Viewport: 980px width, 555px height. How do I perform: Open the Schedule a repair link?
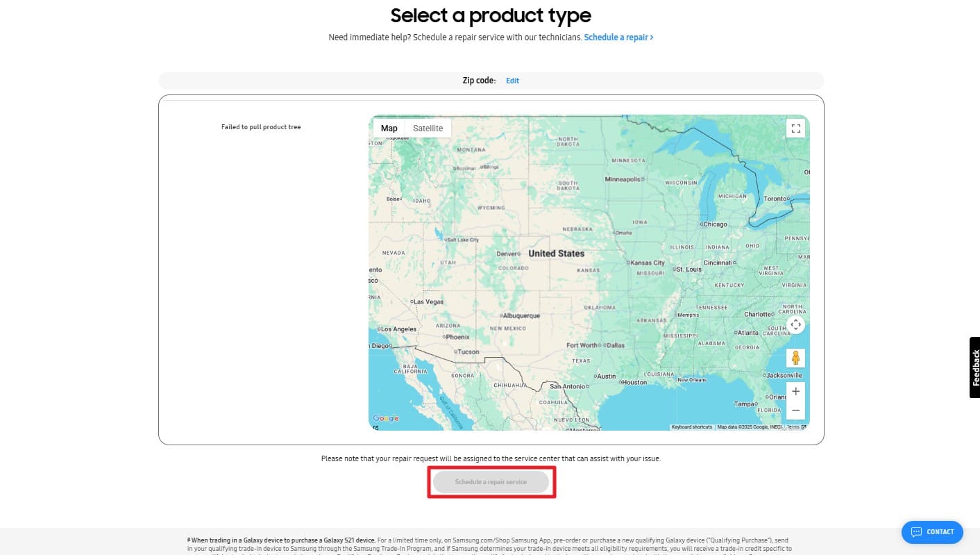click(x=618, y=37)
